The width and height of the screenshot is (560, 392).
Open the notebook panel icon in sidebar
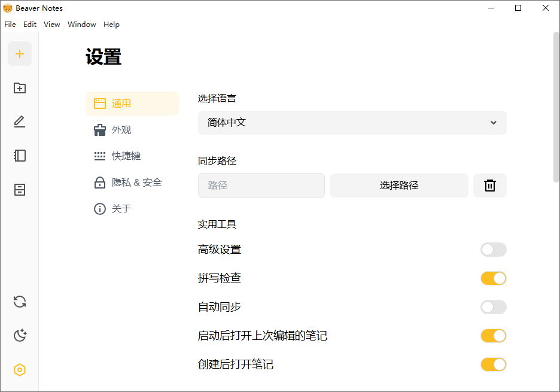point(20,156)
